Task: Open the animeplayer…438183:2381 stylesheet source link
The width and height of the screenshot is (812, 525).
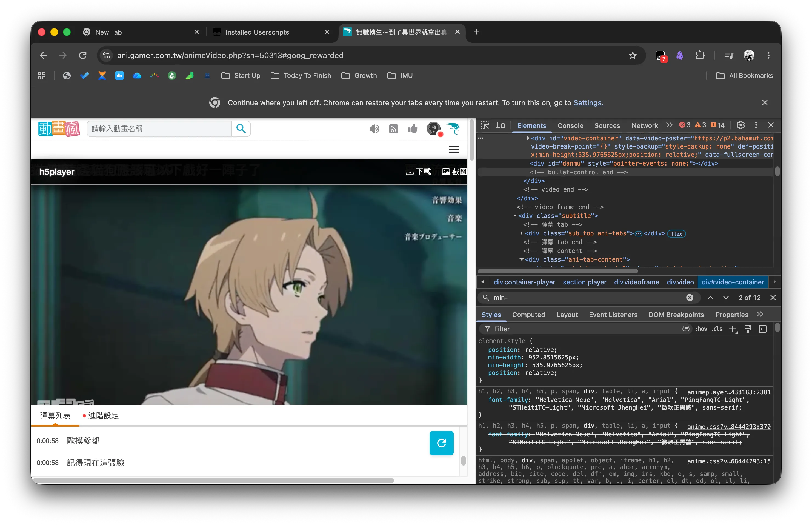Action: pos(728,392)
